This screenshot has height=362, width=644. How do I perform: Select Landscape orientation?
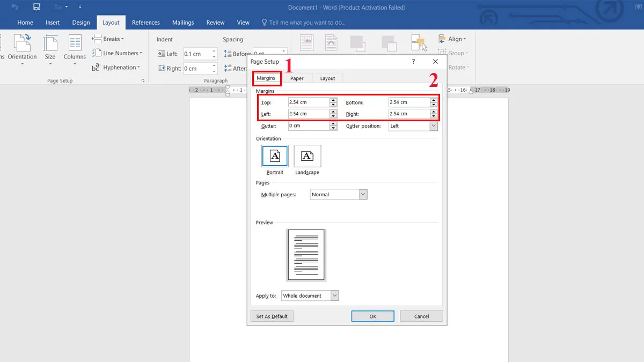coord(307,156)
